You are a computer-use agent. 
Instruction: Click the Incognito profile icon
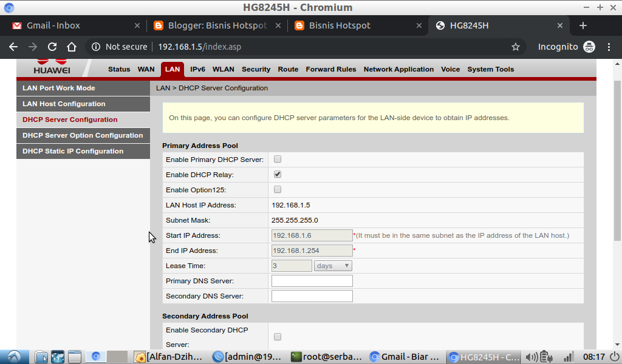(589, 46)
